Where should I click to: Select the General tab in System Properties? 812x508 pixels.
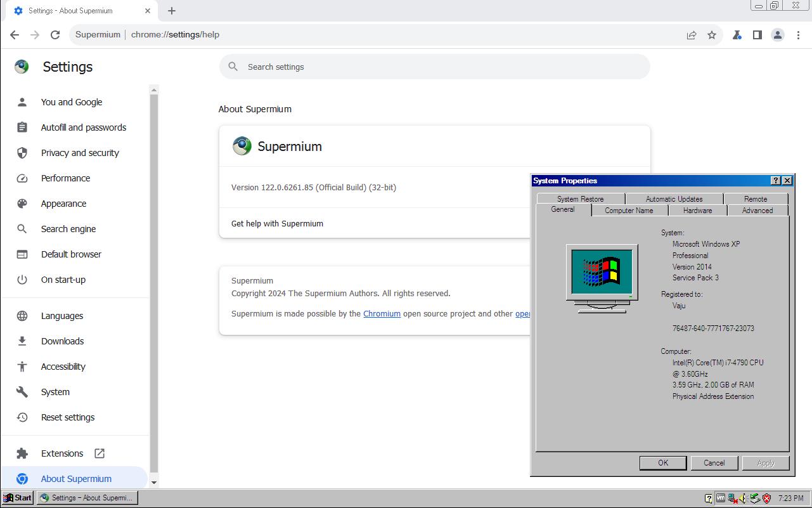pos(563,209)
